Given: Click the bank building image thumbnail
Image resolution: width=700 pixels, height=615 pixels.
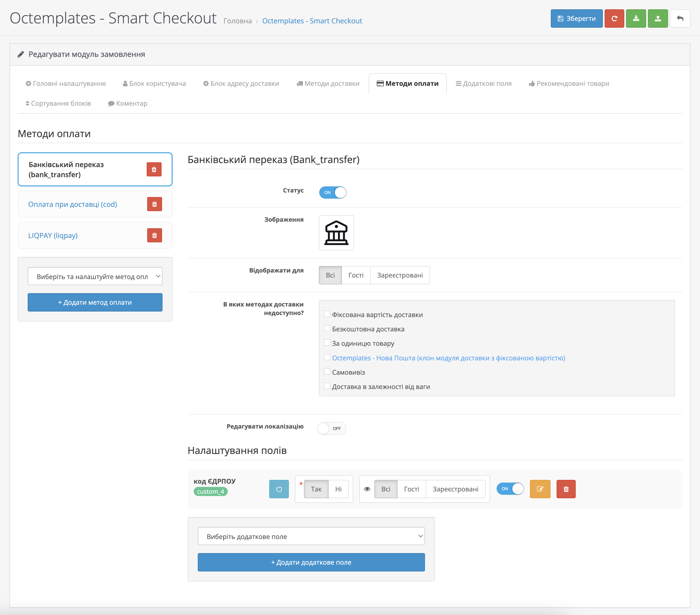Looking at the screenshot, I should (x=336, y=233).
